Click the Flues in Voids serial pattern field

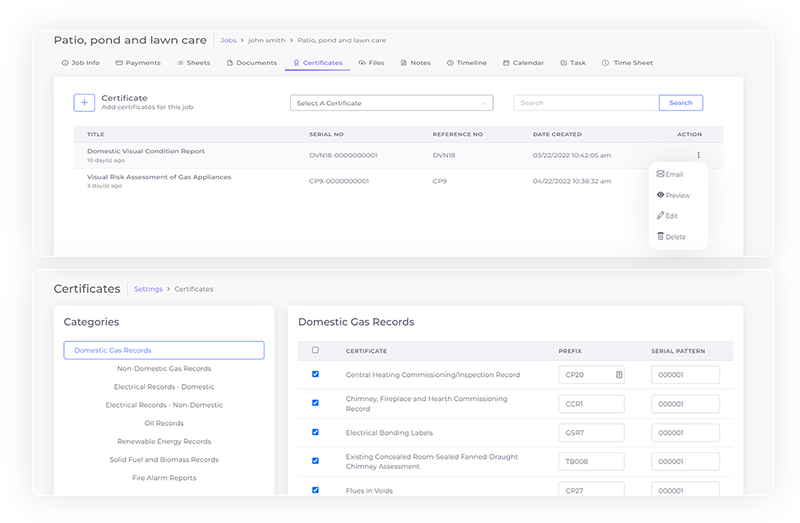[685, 489]
